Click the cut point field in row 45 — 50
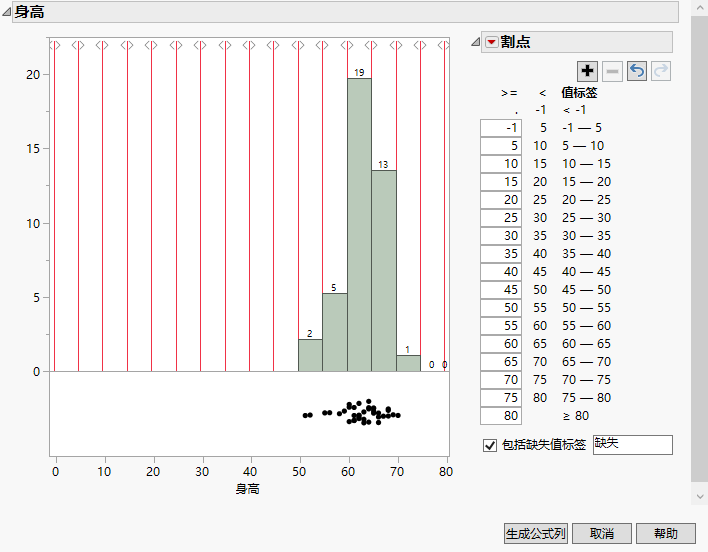Image resolution: width=708 pixels, height=552 pixels. coord(501,290)
